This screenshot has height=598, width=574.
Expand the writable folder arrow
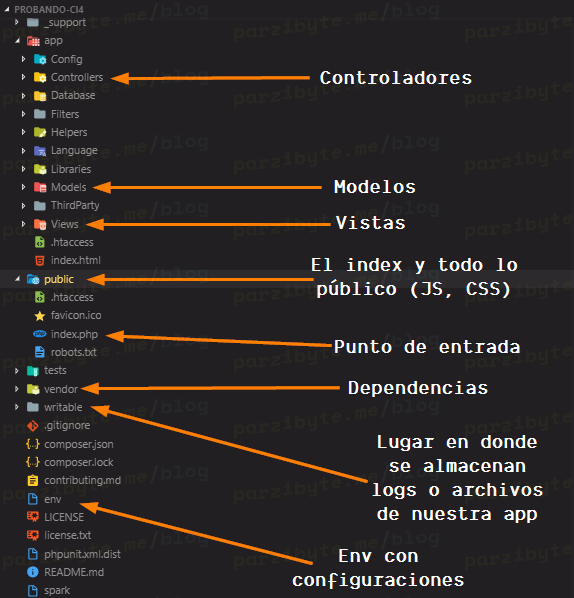click(17, 407)
